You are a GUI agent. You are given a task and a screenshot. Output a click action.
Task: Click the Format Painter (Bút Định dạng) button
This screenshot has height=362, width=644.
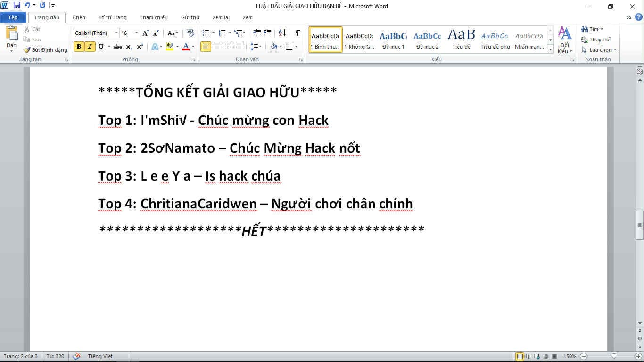point(46,50)
